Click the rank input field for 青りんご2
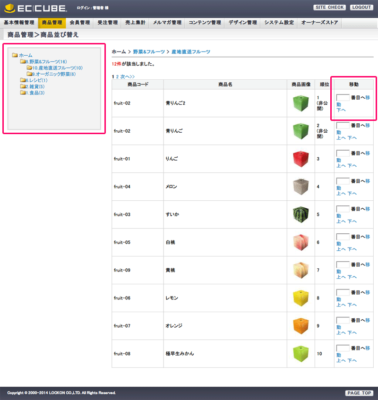The height and width of the screenshot is (400, 378). tap(343, 98)
